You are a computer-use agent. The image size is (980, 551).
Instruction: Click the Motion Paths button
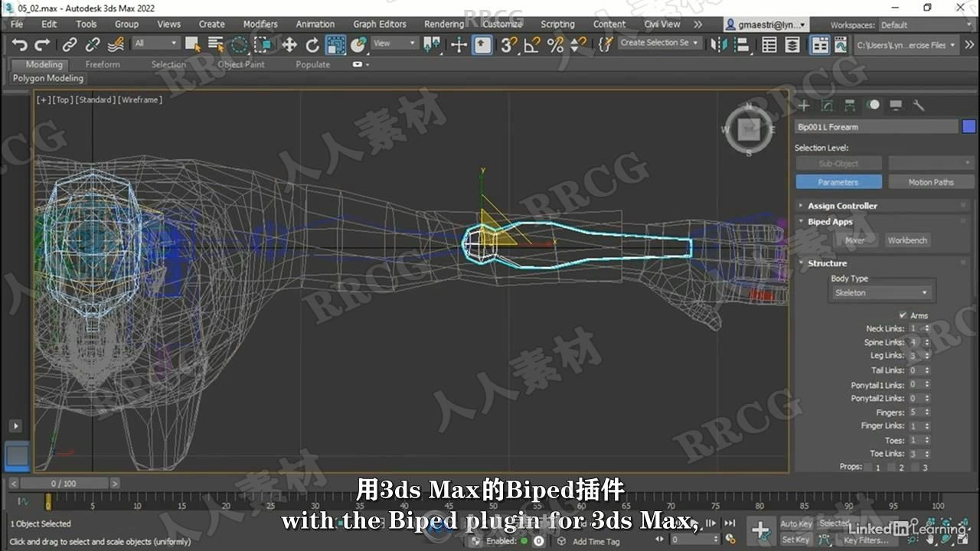[x=930, y=182]
